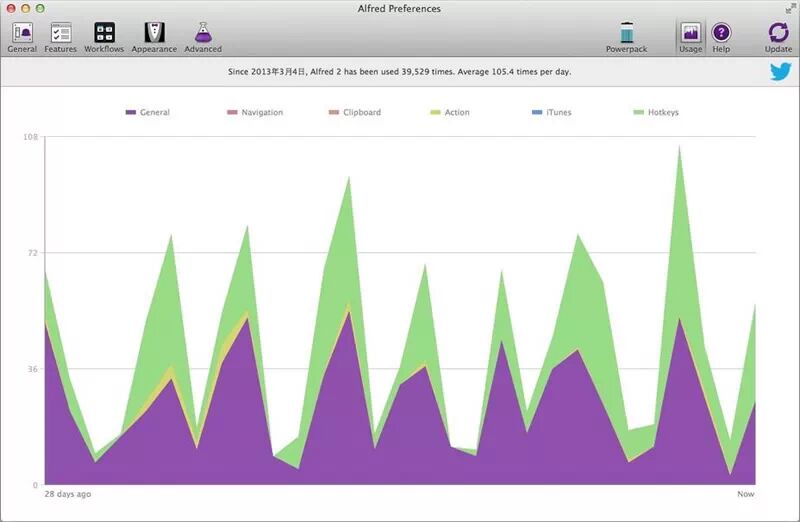800x522 pixels.
Task: Click the "36" axis label
Action: [x=33, y=368]
